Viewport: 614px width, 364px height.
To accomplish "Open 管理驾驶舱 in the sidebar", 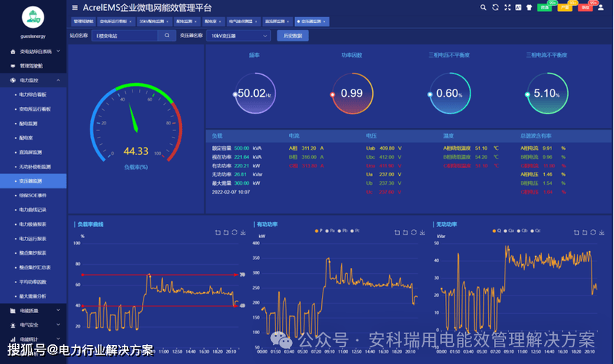I will pyautogui.click(x=34, y=66).
